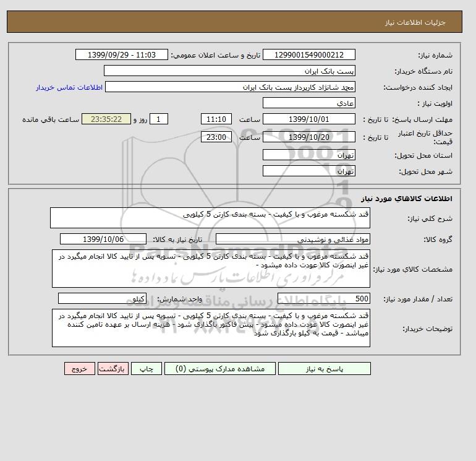The image size is (476, 461).
Task: Click the quantity 500 field
Action: click(323, 298)
